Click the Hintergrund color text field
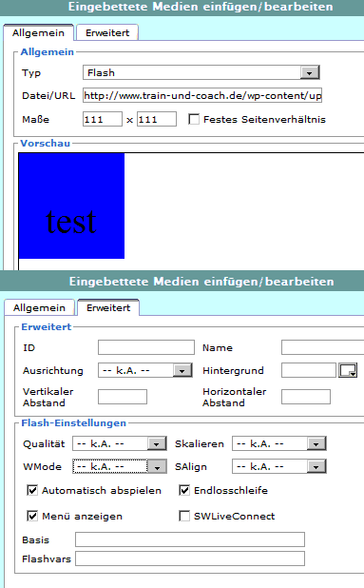Image resolution: width=364 pixels, height=588 pixels. (x=309, y=370)
